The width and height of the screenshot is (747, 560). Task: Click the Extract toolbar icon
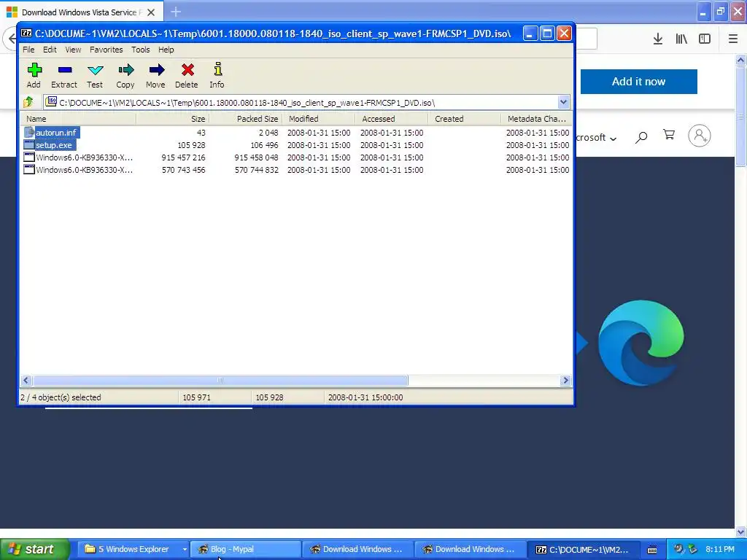pos(65,70)
